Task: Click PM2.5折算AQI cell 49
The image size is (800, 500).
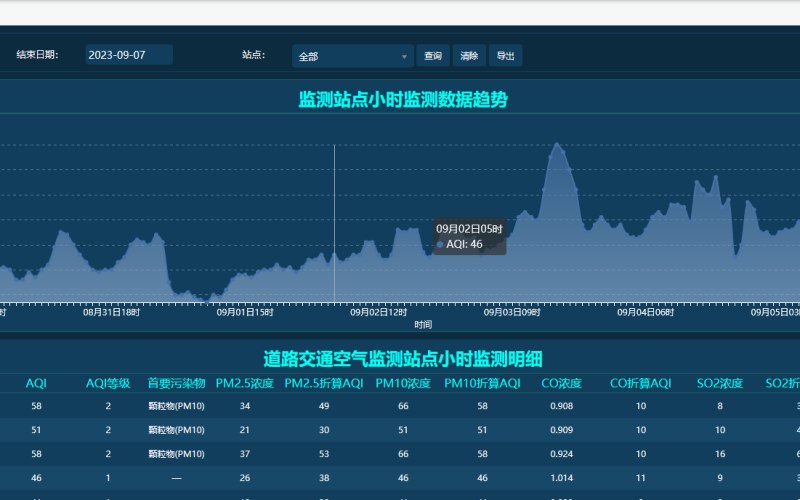Action: coord(324,406)
